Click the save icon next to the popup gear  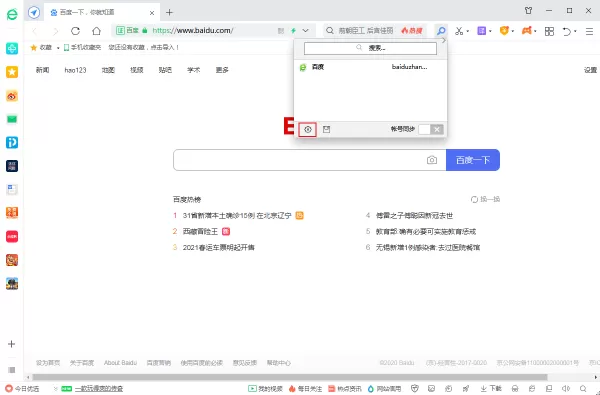point(326,129)
